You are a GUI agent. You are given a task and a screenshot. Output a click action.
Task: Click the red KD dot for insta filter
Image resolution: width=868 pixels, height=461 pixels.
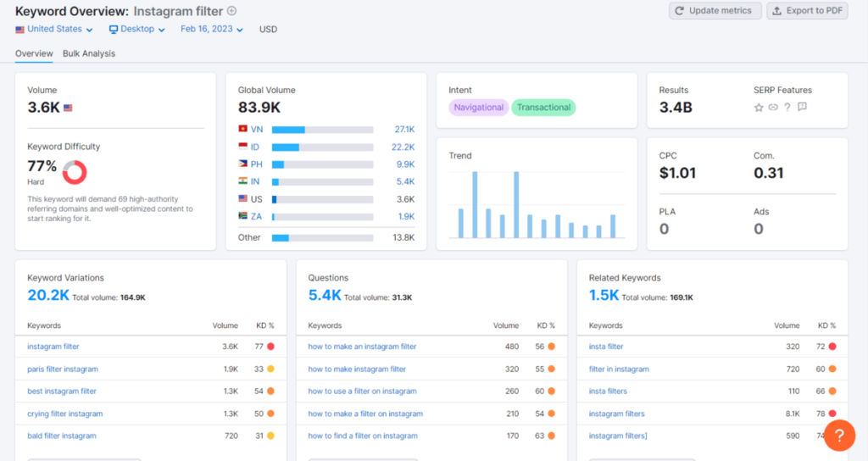click(832, 347)
